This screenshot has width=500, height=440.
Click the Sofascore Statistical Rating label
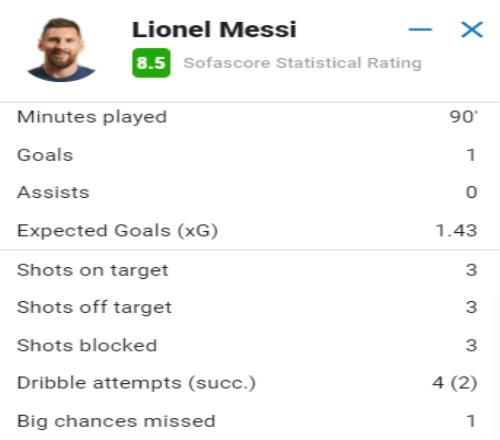coord(303,63)
